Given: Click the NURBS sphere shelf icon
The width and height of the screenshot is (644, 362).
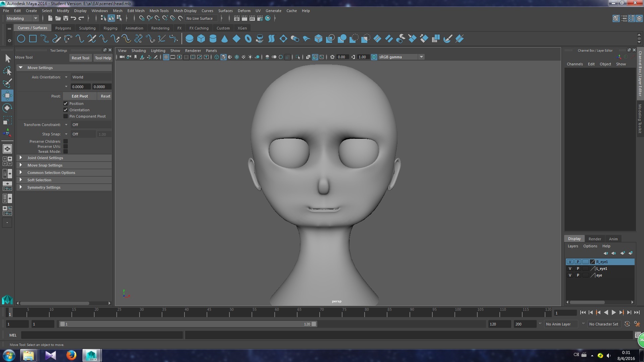Looking at the screenshot, I should (189, 39).
